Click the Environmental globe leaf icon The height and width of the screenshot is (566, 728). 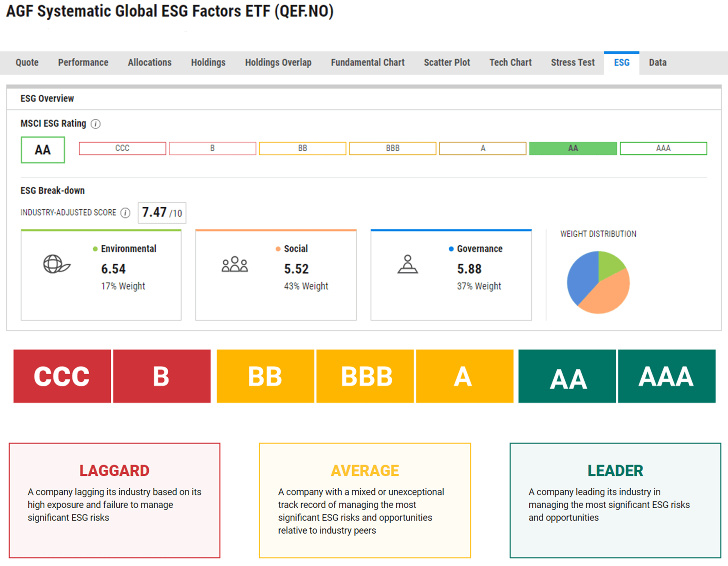click(x=56, y=264)
